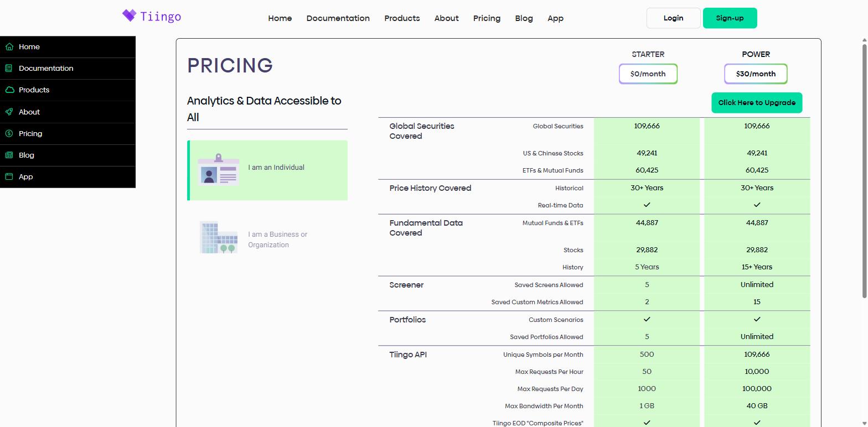The width and height of the screenshot is (868, 427).
Task: Select the $30/month Power plan button
Action: (x=756, y=74)
